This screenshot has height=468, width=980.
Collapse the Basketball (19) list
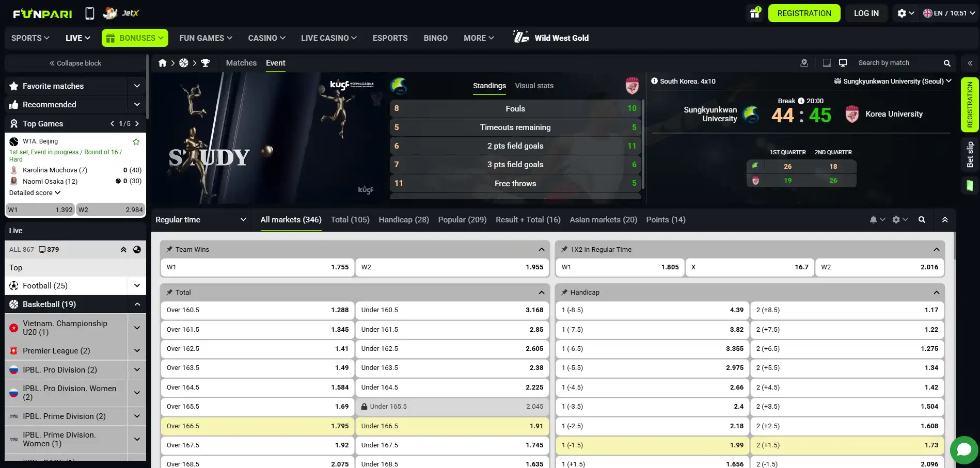click(137, 304)
